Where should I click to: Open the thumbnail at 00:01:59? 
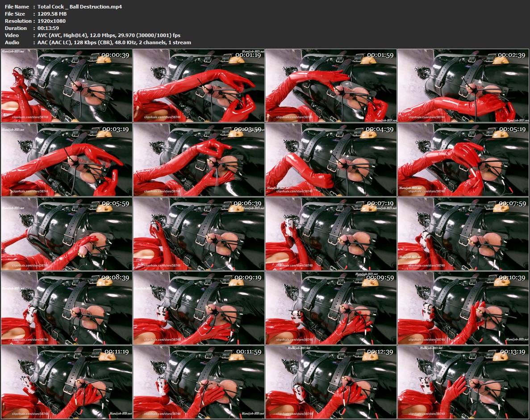[331, 86]
